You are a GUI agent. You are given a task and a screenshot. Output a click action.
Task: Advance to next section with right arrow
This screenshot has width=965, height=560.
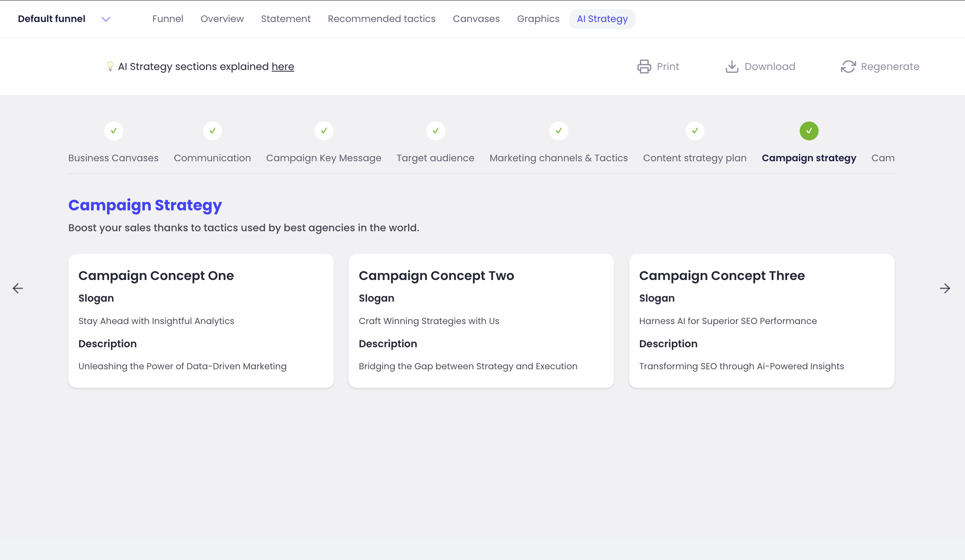coord(945,288)
